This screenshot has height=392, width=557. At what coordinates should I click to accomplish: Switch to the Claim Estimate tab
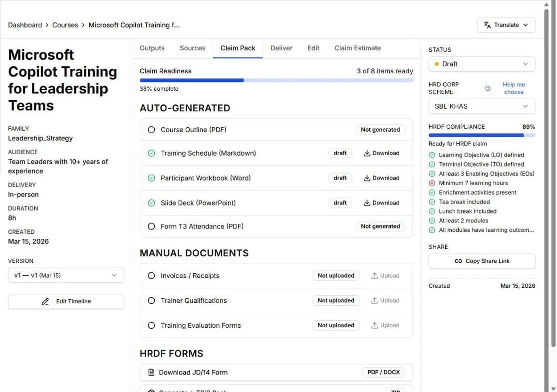(x=357, y=48)
